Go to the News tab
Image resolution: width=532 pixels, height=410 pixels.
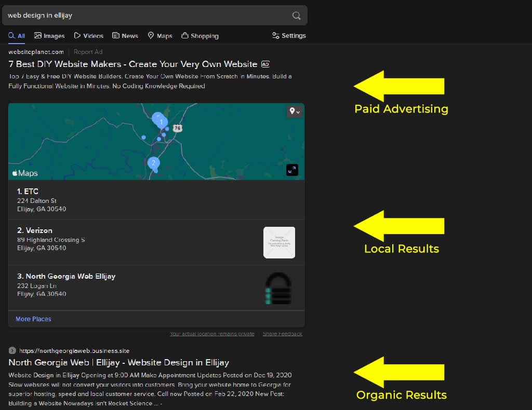[x=125, y=36]
